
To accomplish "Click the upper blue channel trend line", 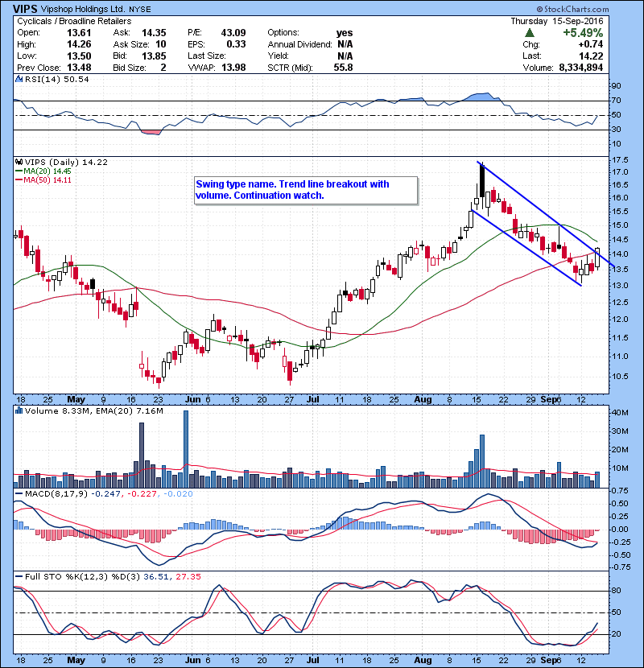I will 547,215.
